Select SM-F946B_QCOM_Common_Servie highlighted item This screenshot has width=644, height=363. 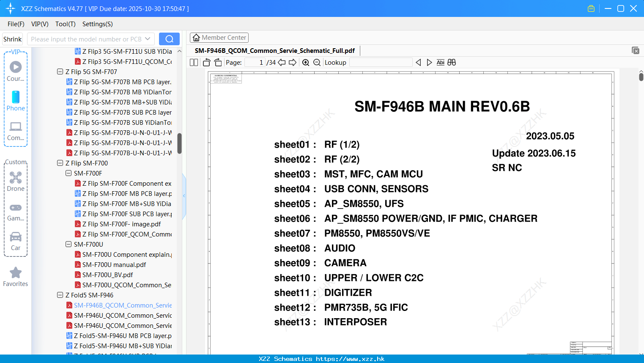(x=119, y=305)
